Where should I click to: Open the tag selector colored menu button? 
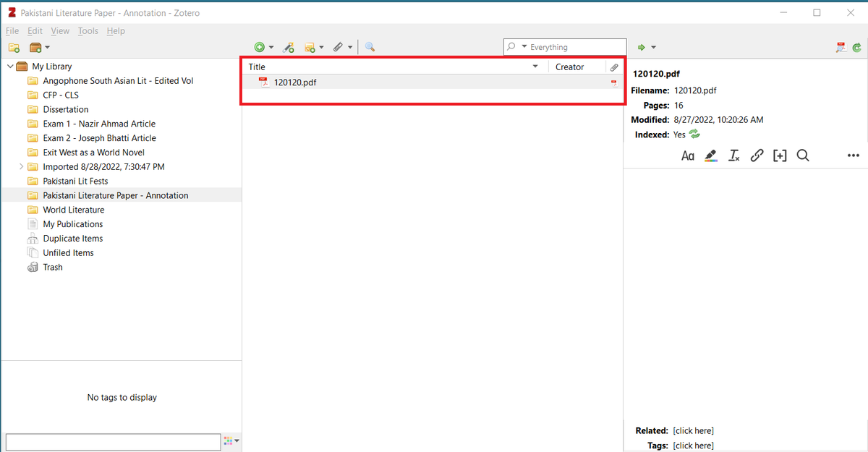(231, 441)
